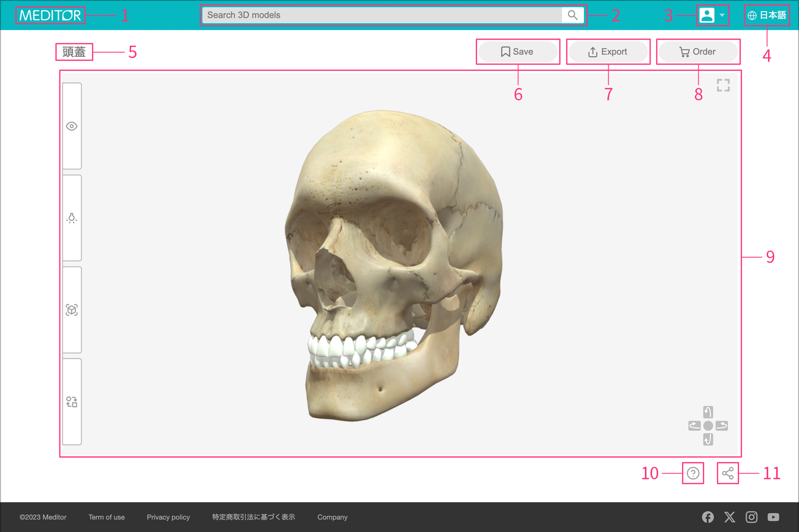This screenshot has width=799, height=532.
Task: Open the lighting settings panel tab
Action: [72, 218]
